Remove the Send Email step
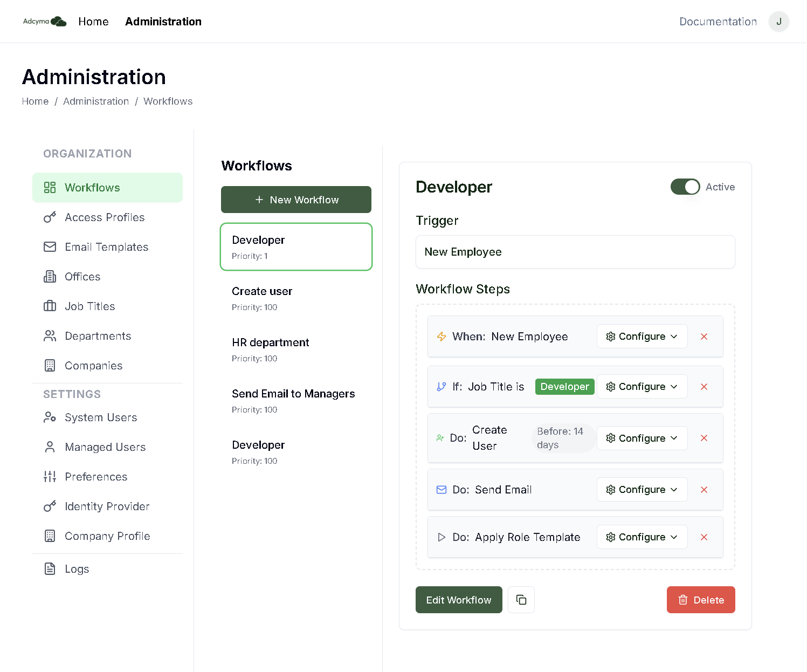Viewport: 807px width, 672px height. 703,490
